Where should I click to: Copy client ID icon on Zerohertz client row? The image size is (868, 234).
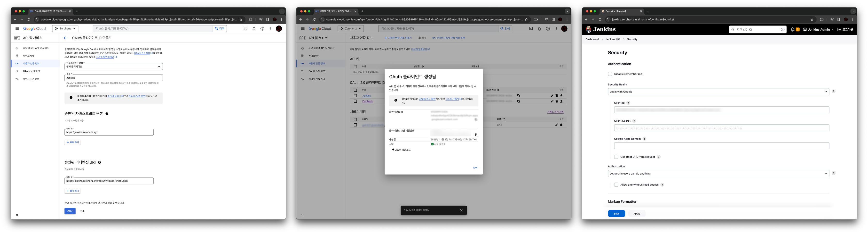518,101
